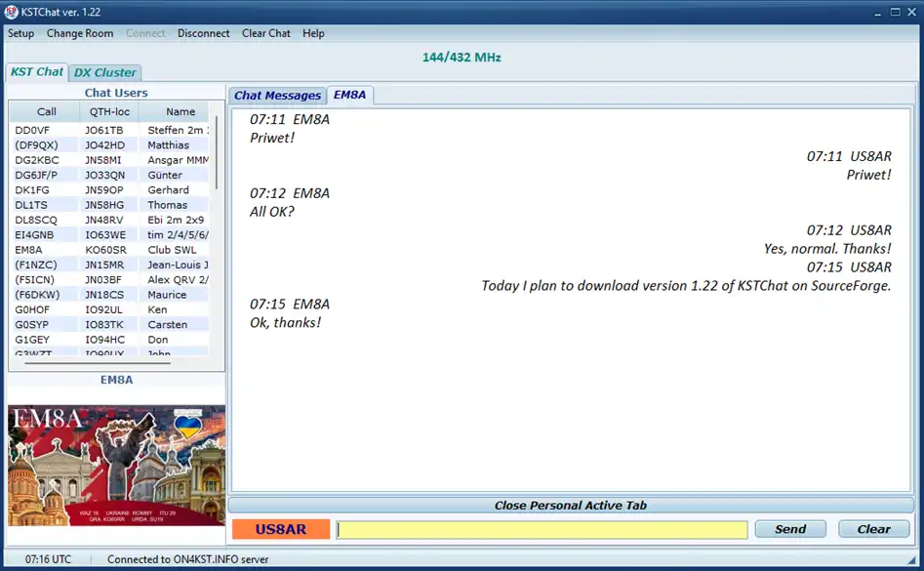Minimize the KSTChat window
Viewport: 924px width, 571px height.
tap(877, 13)
